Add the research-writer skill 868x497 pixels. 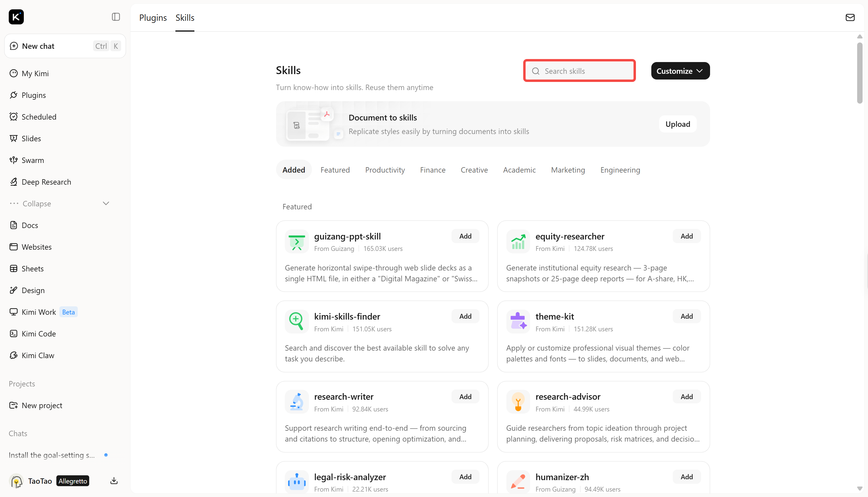click(465, 397)
